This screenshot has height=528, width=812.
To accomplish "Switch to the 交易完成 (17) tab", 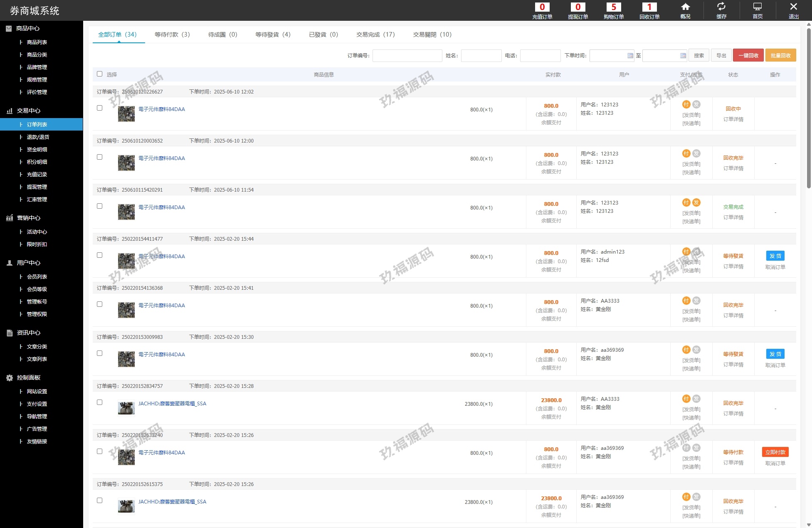I will point(375,35).
